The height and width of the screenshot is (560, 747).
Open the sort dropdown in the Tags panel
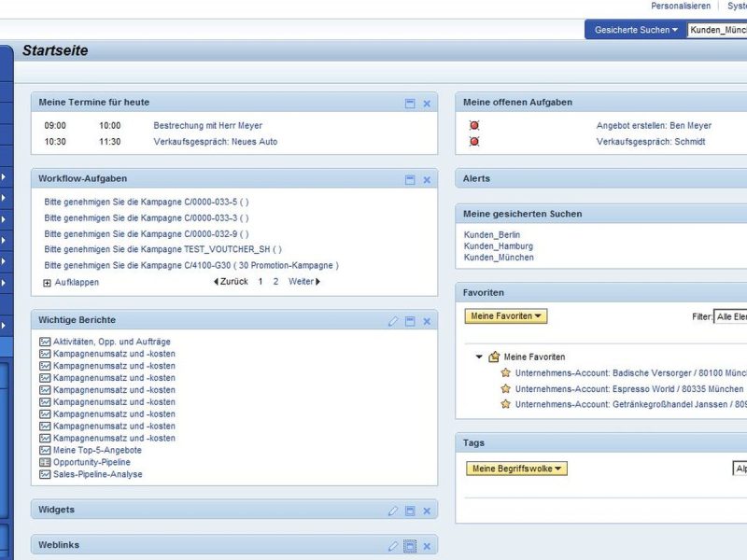(740, 469)
